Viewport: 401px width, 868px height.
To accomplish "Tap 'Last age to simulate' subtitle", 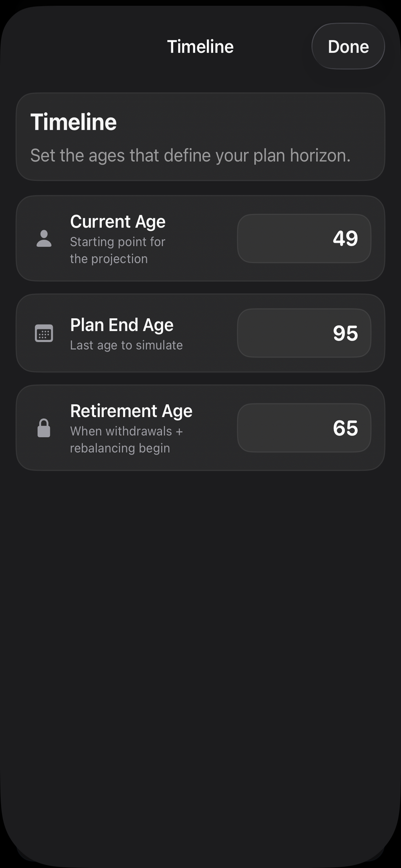I will (126, 346).
